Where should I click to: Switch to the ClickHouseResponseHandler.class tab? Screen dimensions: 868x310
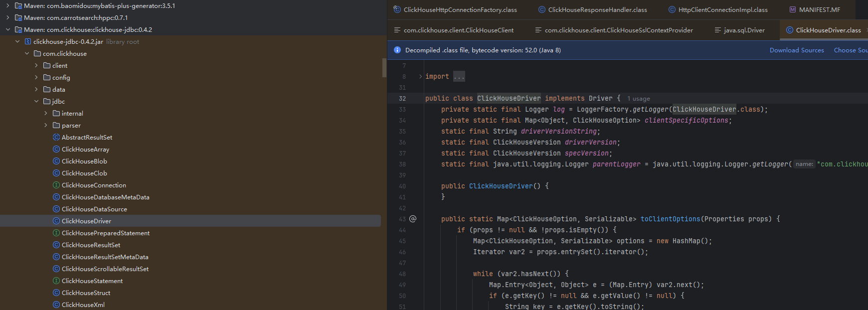[x=597, y=10]
